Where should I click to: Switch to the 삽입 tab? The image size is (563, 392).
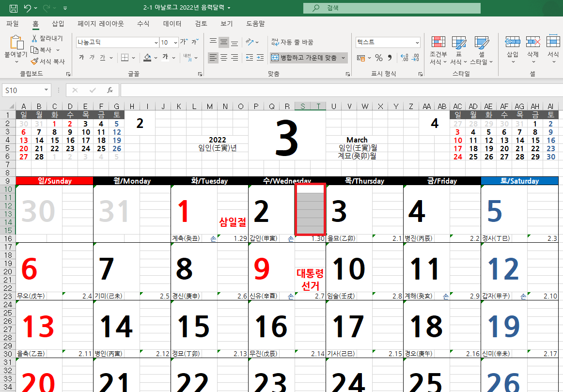[58, 24]
